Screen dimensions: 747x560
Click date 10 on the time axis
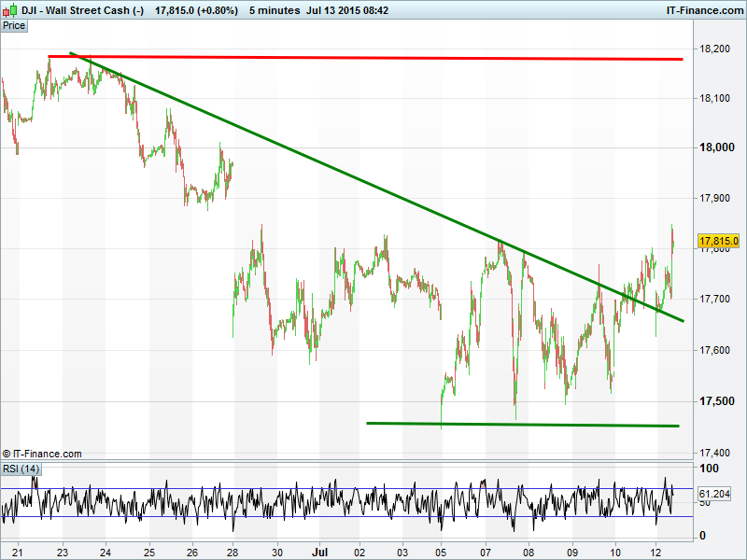pos(615,553)
